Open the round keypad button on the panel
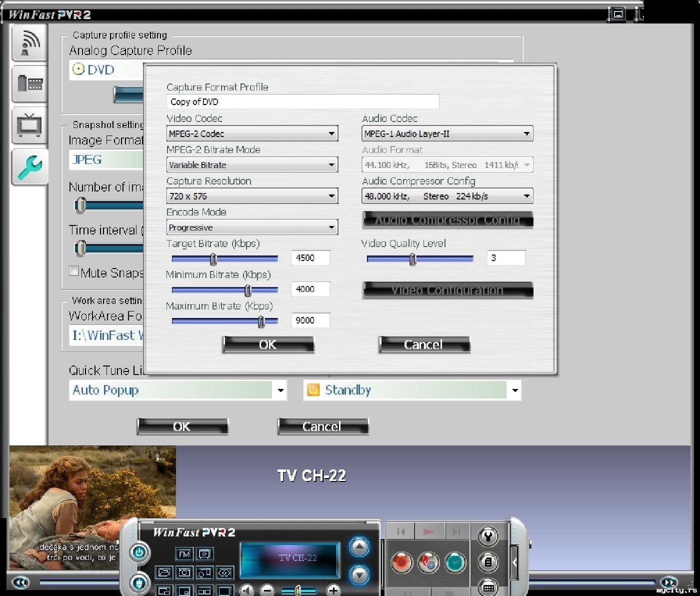Viewport: 700px width, 596px height. pyautogui.click(x=488, y=587)
